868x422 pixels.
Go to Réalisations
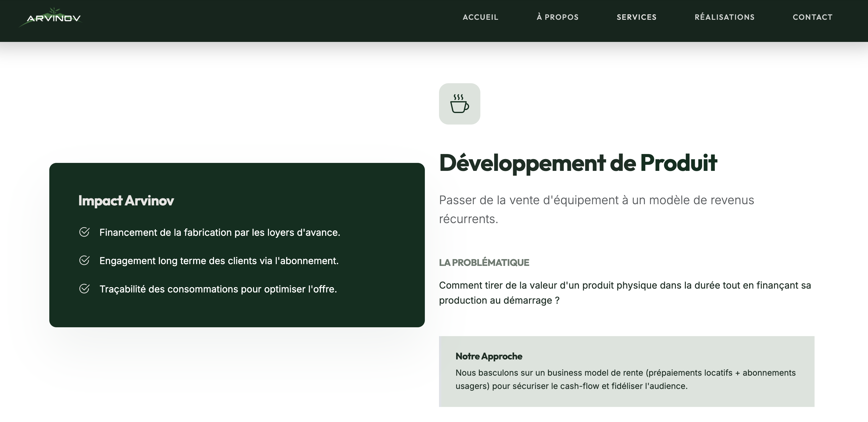[725, 17]
